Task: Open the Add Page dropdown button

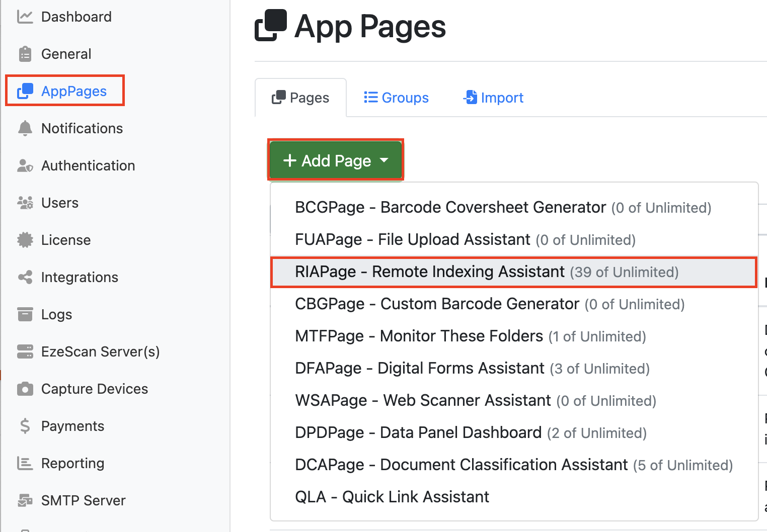Action: tap(335, 160)
